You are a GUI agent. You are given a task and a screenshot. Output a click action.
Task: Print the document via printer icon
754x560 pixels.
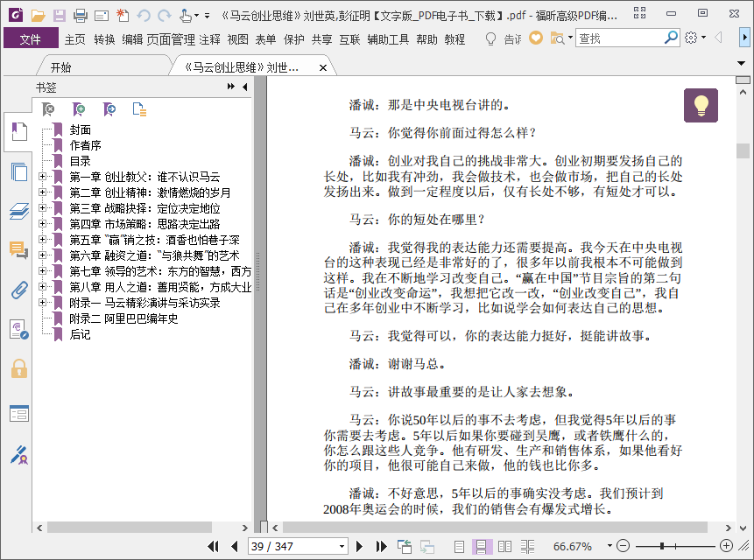coord(81,16)
